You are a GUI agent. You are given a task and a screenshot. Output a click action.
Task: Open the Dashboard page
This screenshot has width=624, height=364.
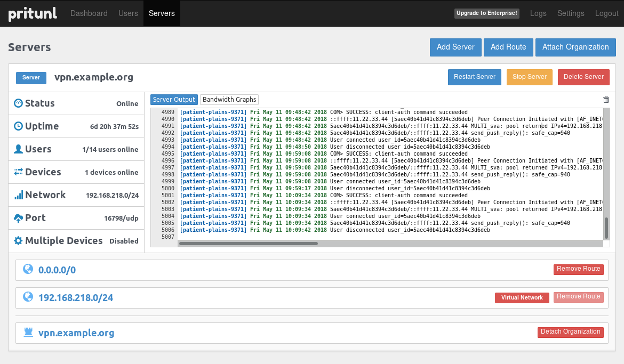click(89, 13)
